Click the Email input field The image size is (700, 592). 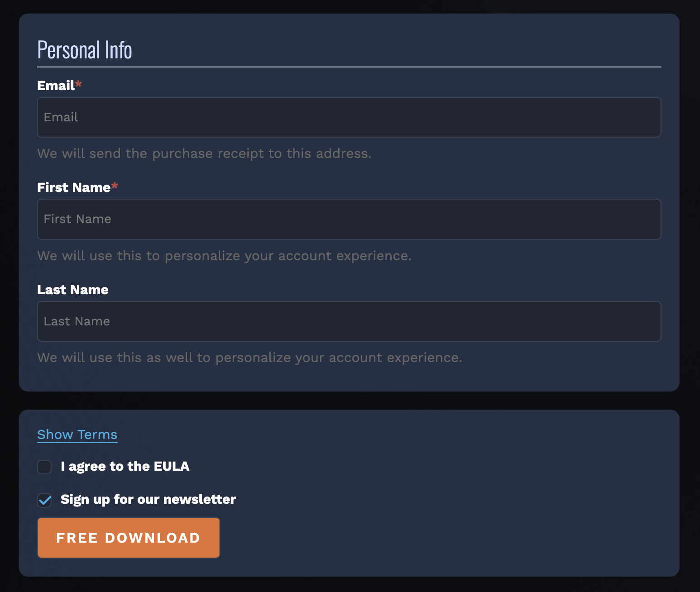pos(349,117)
